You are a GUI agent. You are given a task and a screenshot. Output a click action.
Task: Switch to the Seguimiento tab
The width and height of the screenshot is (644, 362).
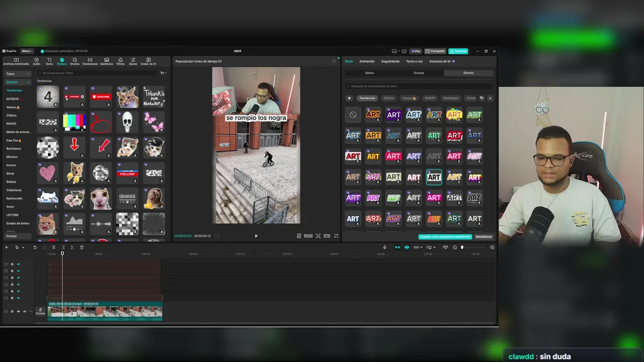[x=390, y=61]
